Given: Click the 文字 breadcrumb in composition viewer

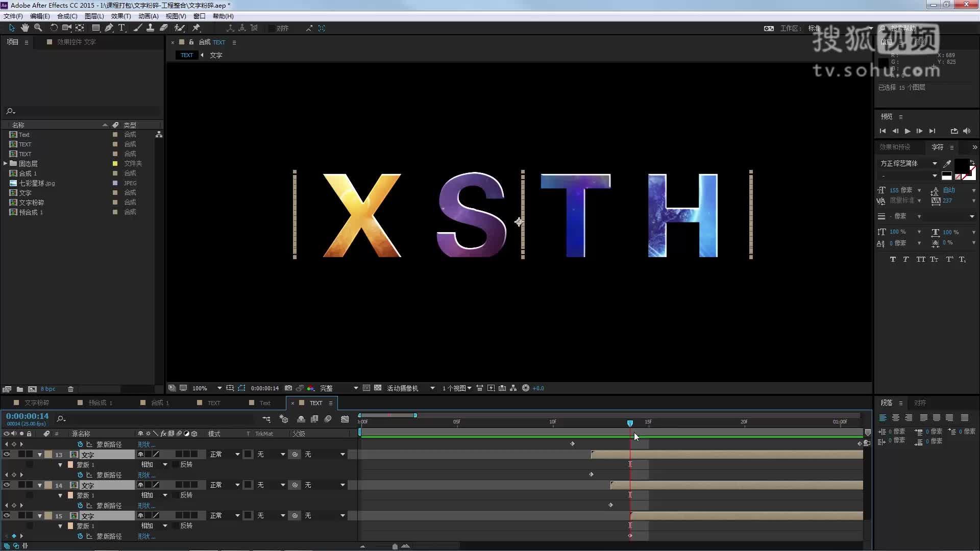Looking at the screenshot, I should tap(216, 55).
